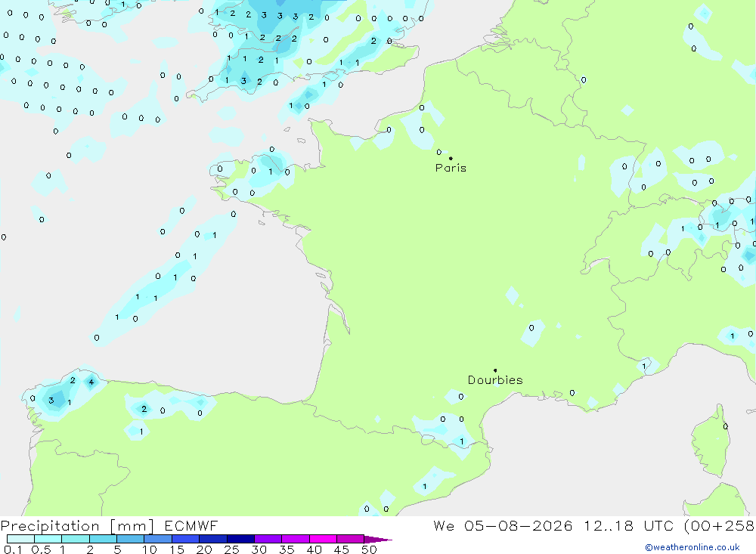Click the '[mm]' unit label
The image size is (756, 554).
132,526
